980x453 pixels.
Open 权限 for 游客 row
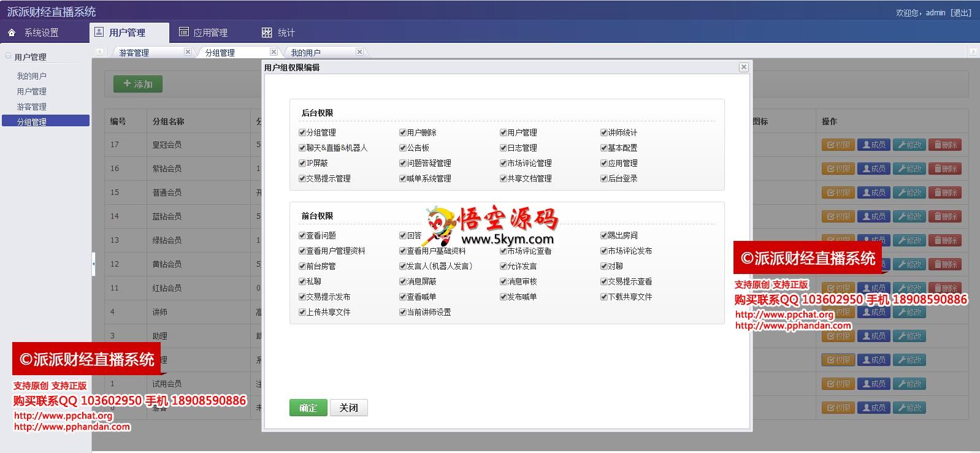(838, 408)
